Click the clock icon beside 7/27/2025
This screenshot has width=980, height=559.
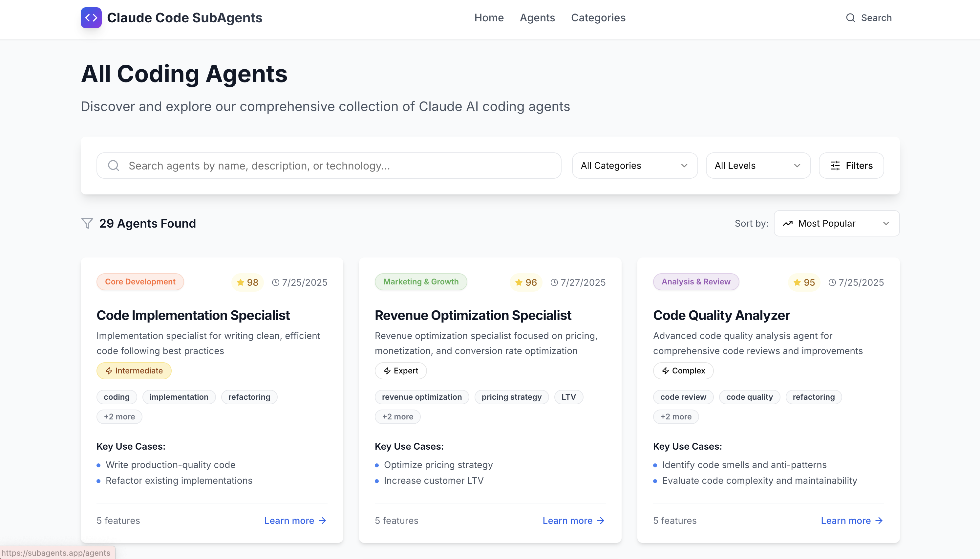554,282
